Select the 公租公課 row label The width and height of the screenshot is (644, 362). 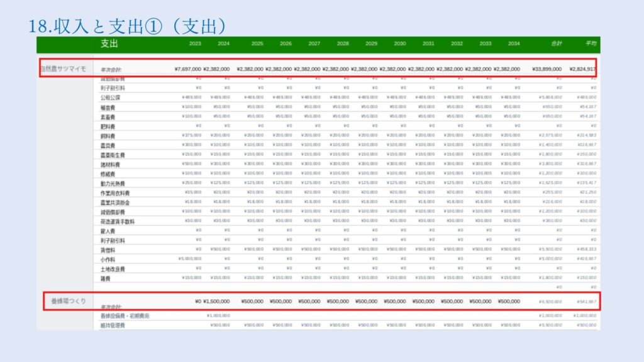pyautogui.click(x=111, y=97)
